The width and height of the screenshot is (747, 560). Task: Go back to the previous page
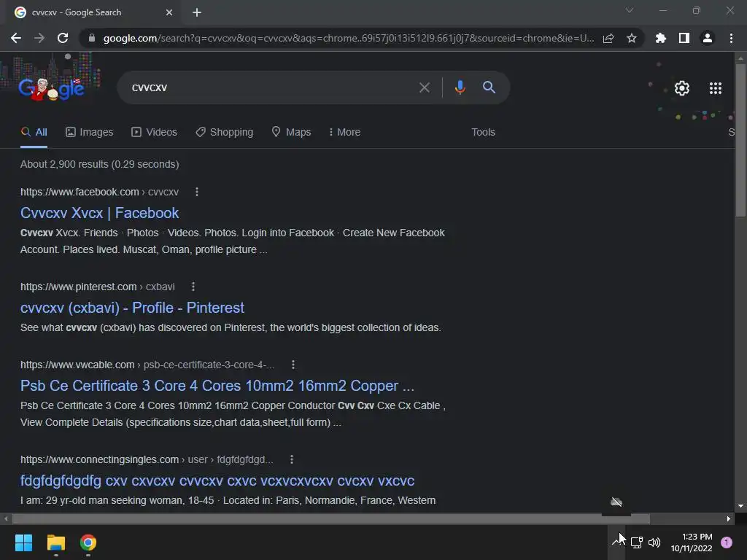(16, 38)
